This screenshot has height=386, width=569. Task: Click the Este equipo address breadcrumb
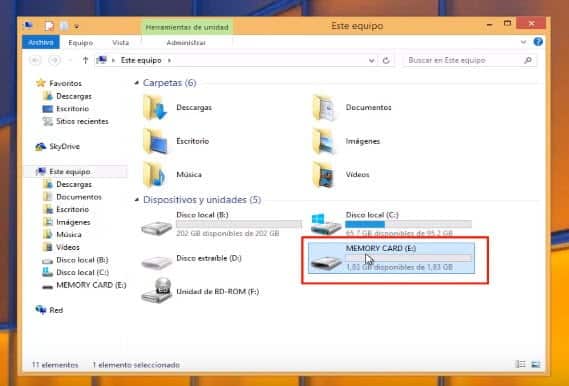(141, 60)
